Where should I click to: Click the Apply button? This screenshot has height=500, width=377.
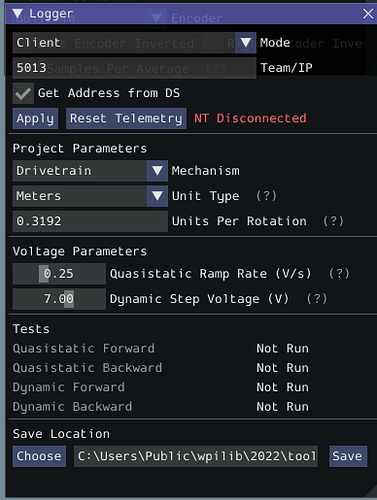click(x=35, y=118)
